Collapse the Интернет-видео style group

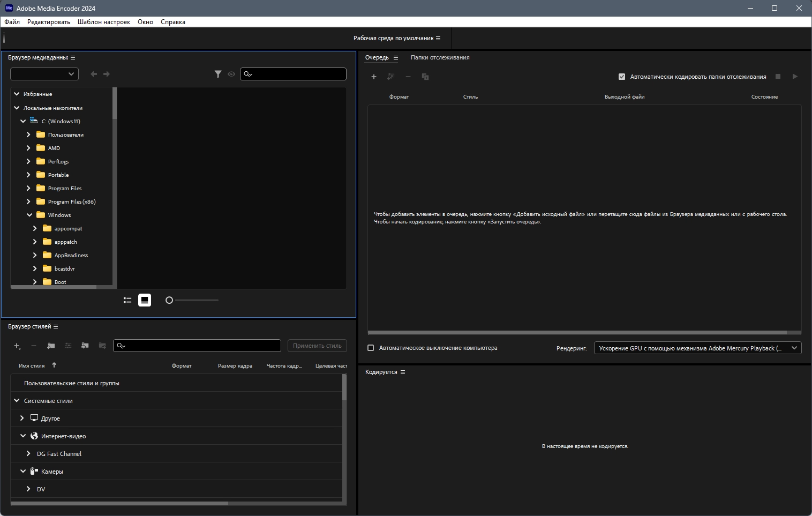point(23,436)
